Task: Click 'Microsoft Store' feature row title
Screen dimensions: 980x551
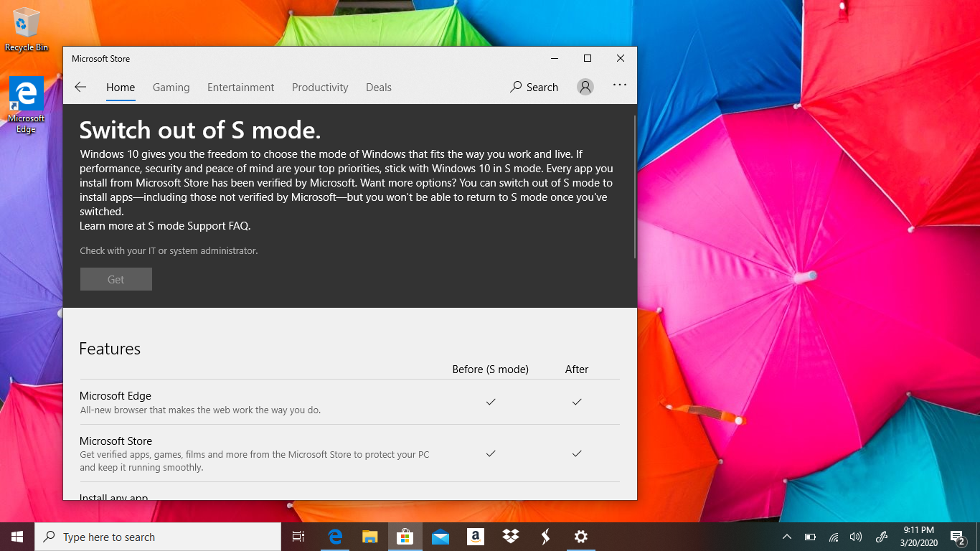Action: click(116, 441)
